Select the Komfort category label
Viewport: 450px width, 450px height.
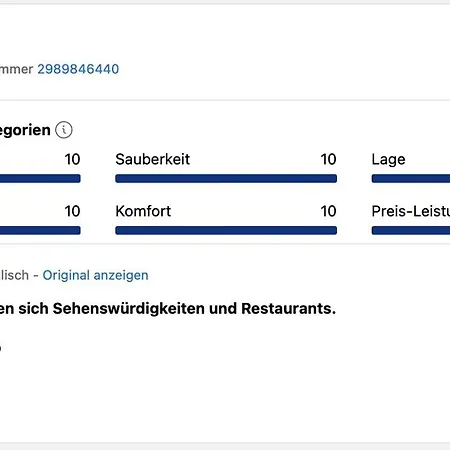tap(143, 211)
